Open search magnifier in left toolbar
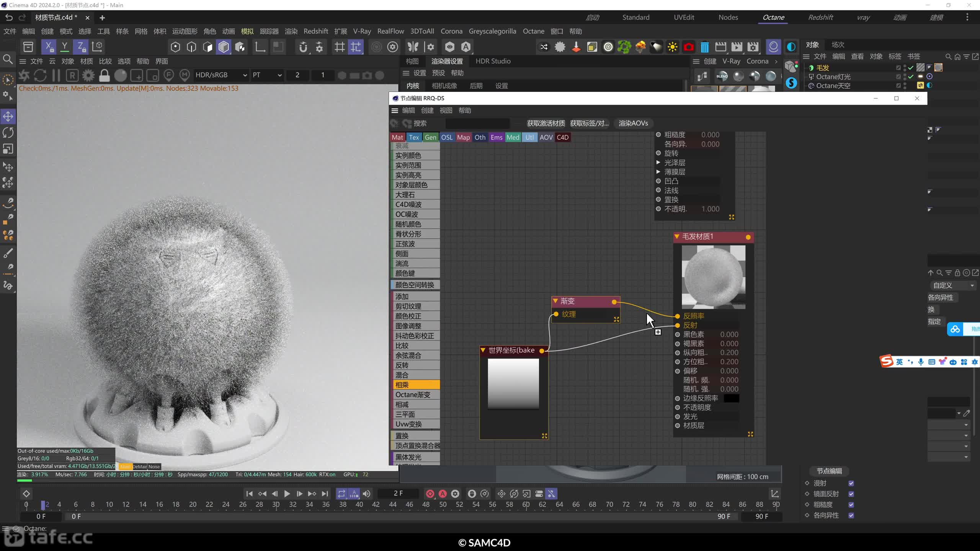The width and height of the screenshot is (980, 551). click(x=8, y=59)
